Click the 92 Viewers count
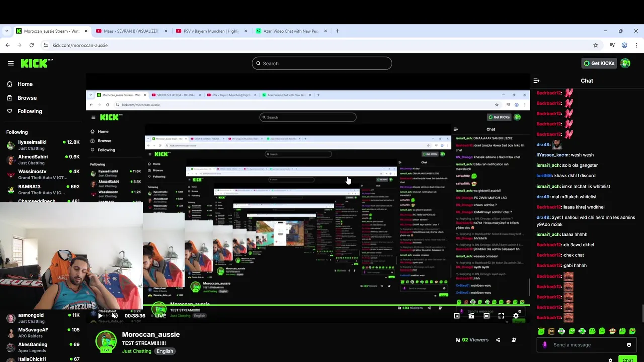Viewport: 644px width, 362px height. 472,340
